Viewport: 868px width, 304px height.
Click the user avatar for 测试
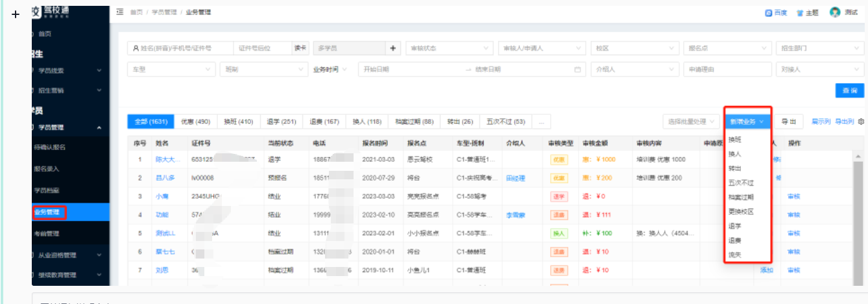click(x=835, y=12)
